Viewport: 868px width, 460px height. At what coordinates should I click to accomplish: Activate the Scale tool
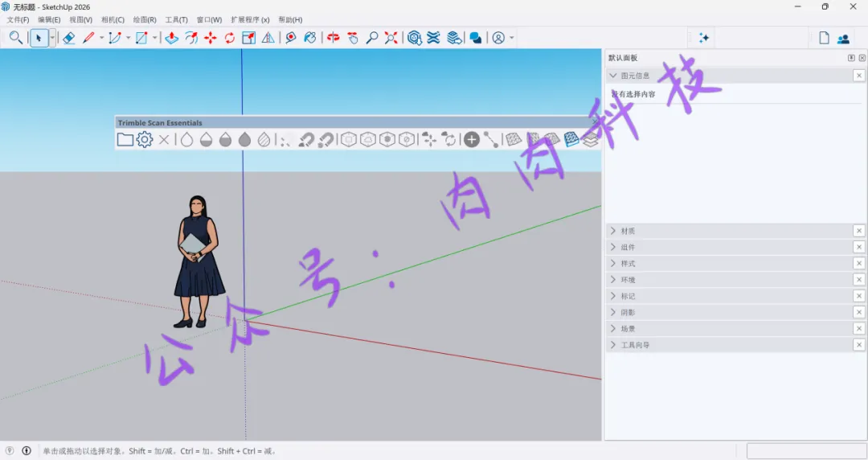(x=249, y=38)
